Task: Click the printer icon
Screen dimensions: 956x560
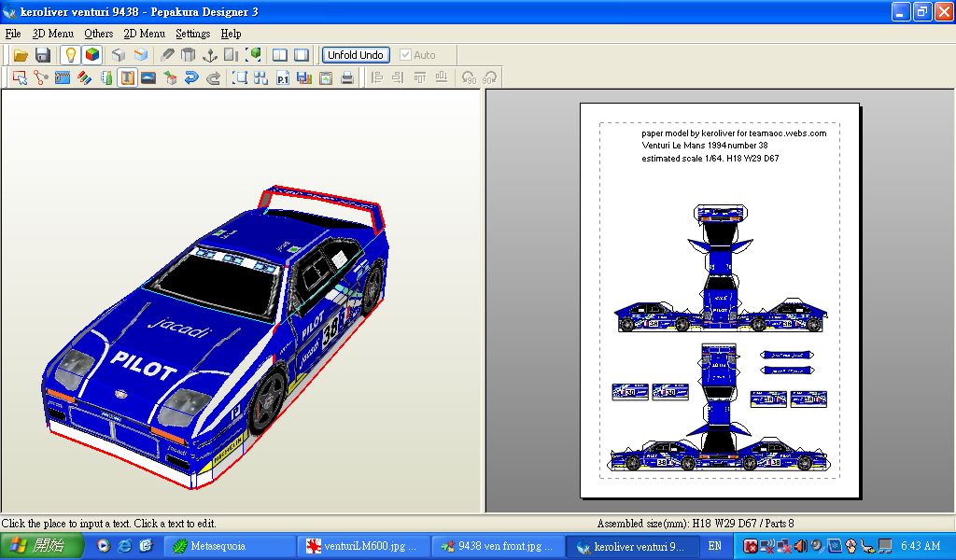Action: pyautogui.click(x=347, y=78)
